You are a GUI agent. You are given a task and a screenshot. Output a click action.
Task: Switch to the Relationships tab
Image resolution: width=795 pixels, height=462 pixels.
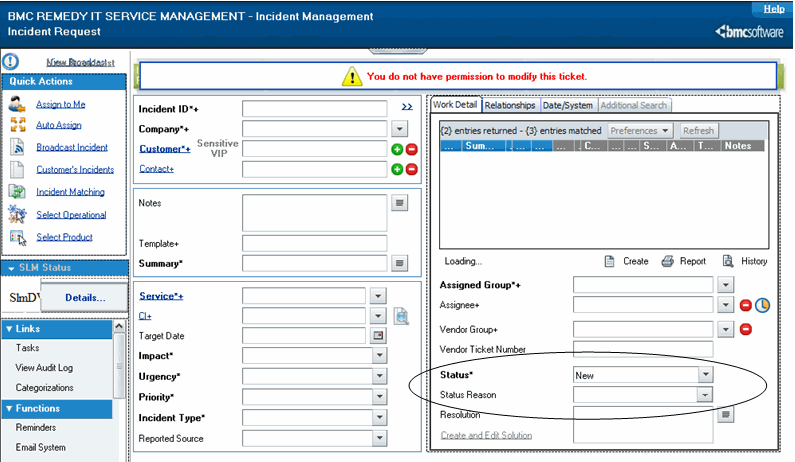coord(510,105)
